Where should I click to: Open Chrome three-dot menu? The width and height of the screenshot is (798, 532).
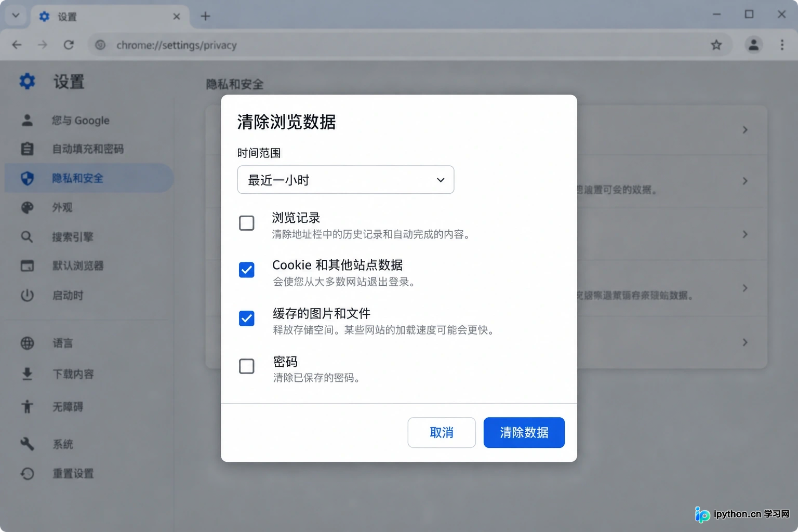click(782, 45)
